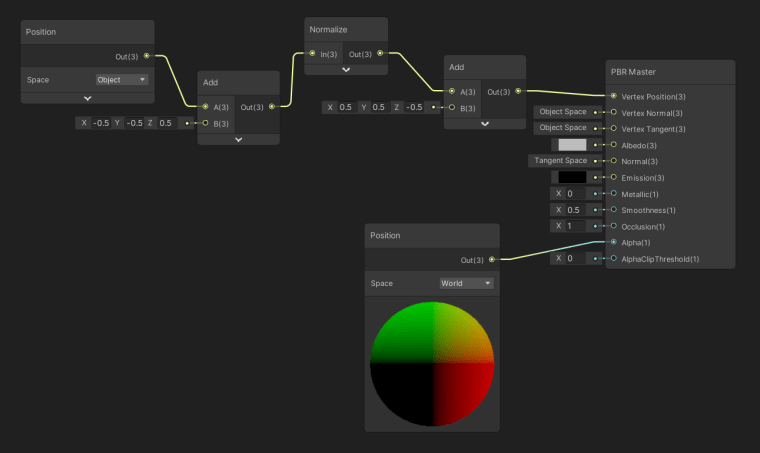
Task: Click Occlusion(1) port on PBR Master
Action: 614,226
